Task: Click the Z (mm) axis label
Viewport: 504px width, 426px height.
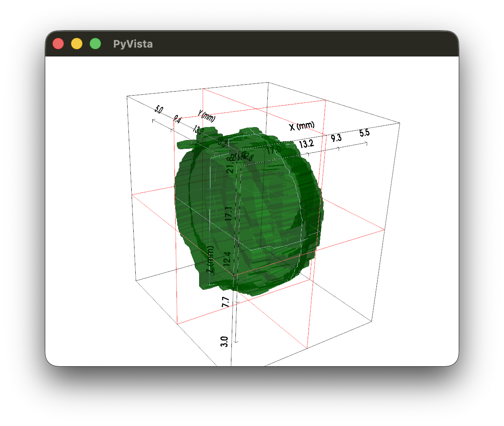Action: pos(210,259)
